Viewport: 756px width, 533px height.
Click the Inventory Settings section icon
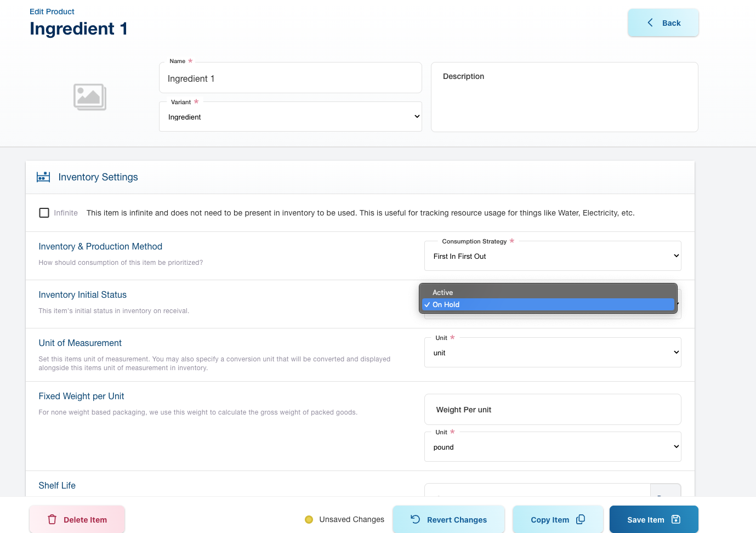tap(43, 177)
